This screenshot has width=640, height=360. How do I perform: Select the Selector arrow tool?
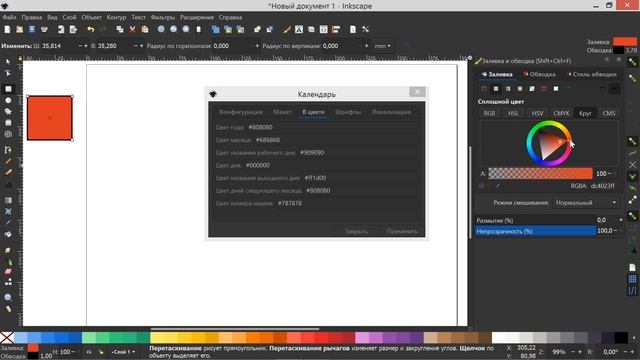click(8, 62)
